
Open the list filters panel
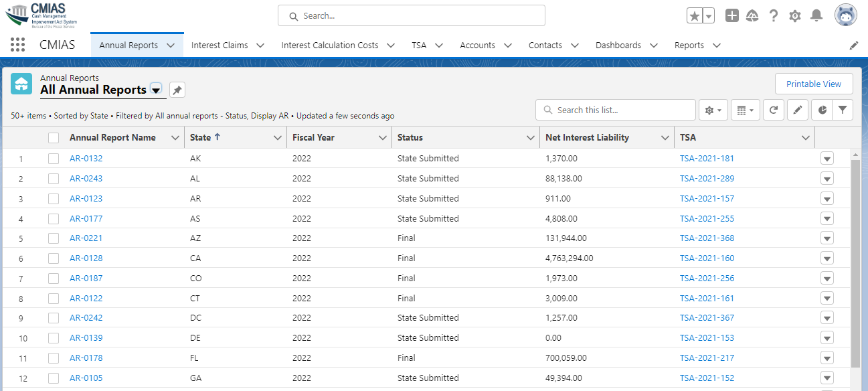(x=843, y=110)
